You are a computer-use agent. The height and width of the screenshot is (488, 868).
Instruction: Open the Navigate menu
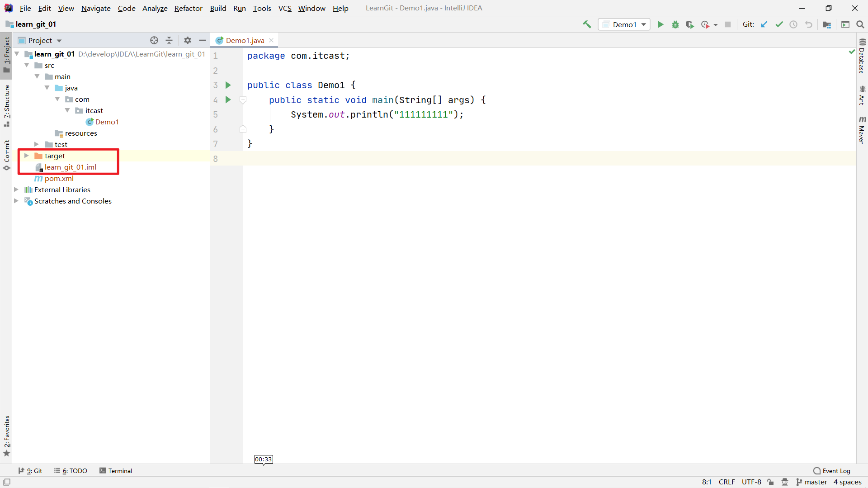point(96,8)
